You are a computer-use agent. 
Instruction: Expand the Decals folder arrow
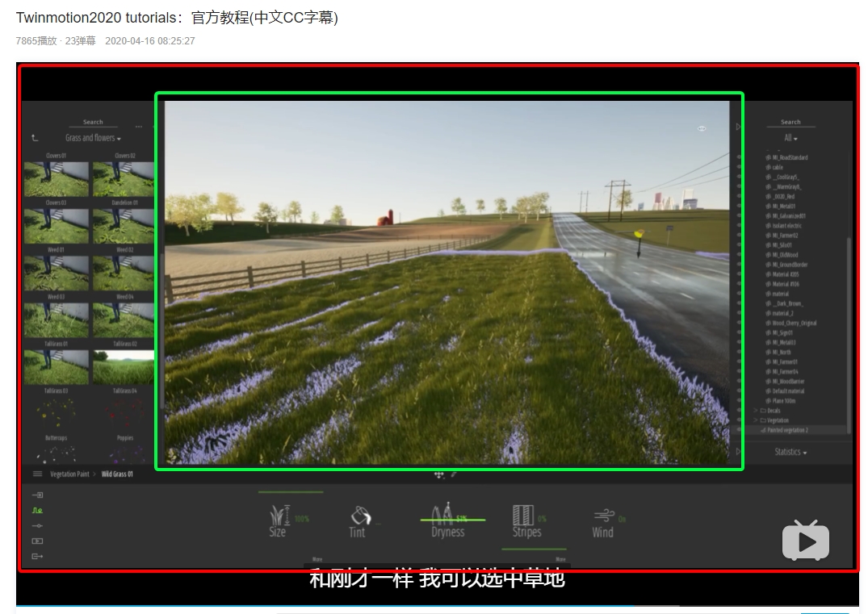756,411
